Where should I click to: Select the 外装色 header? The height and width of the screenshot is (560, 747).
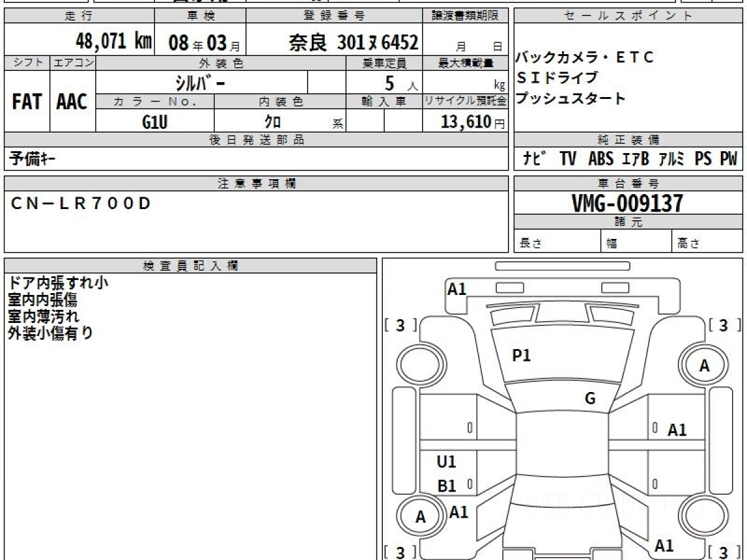pos(221,63)
